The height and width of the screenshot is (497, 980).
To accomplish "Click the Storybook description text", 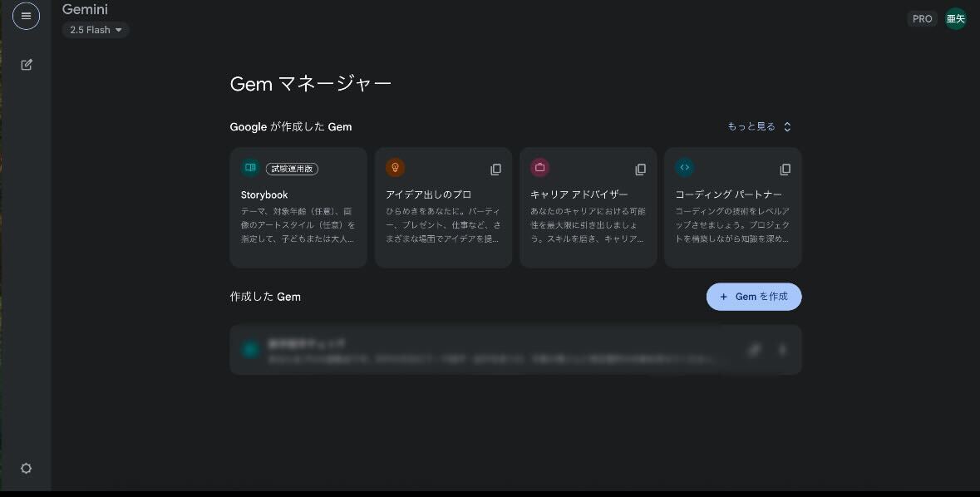I will pyautogui.click(x=298, y=225).
